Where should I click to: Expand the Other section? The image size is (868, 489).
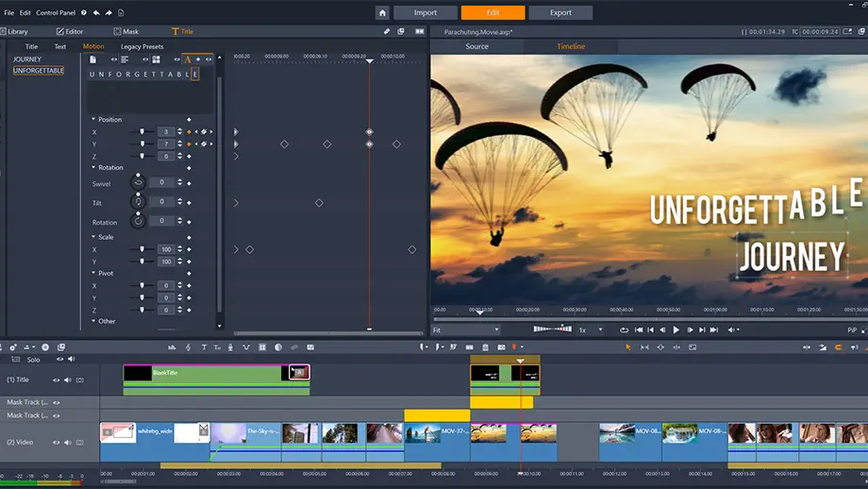[x=93, y=321]
